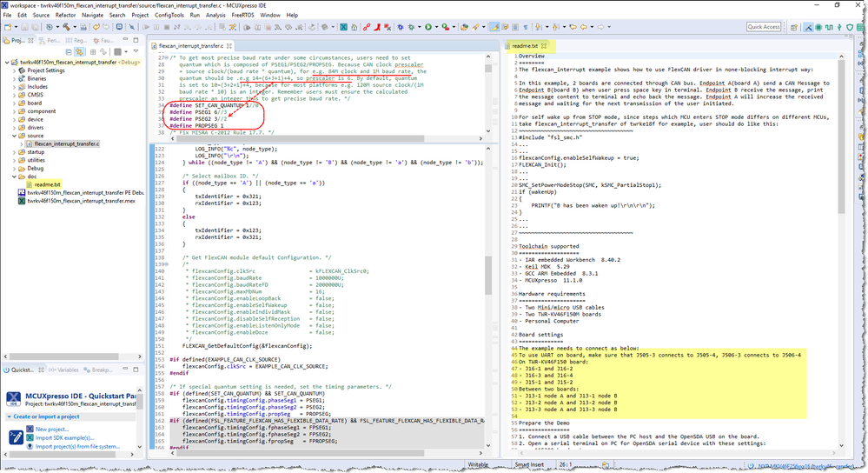
Task: Click the red LinkServer chain icon
Action: pos(367,27)
